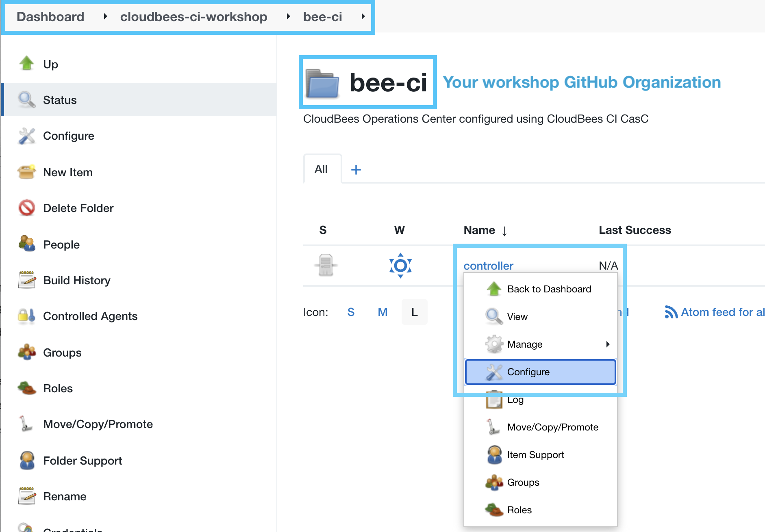Switch icon size to S
Screen dimensions: 765x532
[351, 312]
